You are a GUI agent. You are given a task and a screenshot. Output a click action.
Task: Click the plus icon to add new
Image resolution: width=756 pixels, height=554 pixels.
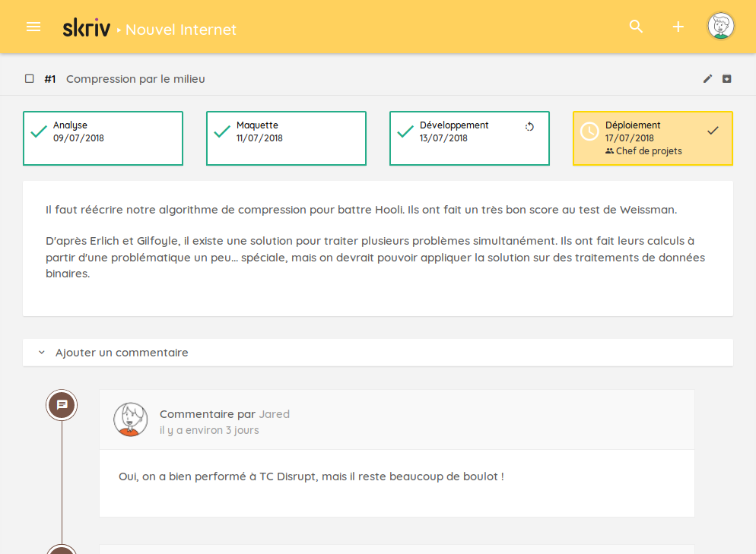678,27
